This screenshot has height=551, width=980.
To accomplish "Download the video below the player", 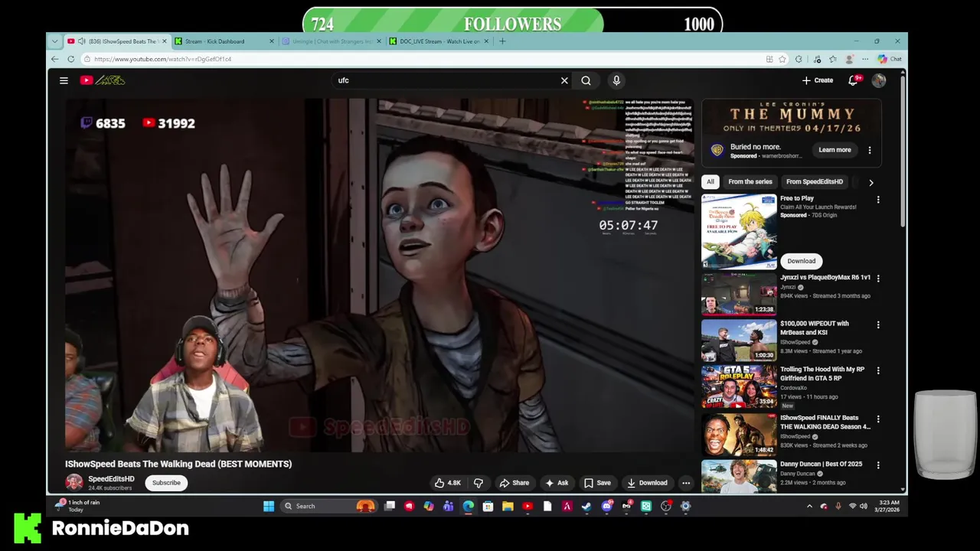I will click(x=647, y=483).
